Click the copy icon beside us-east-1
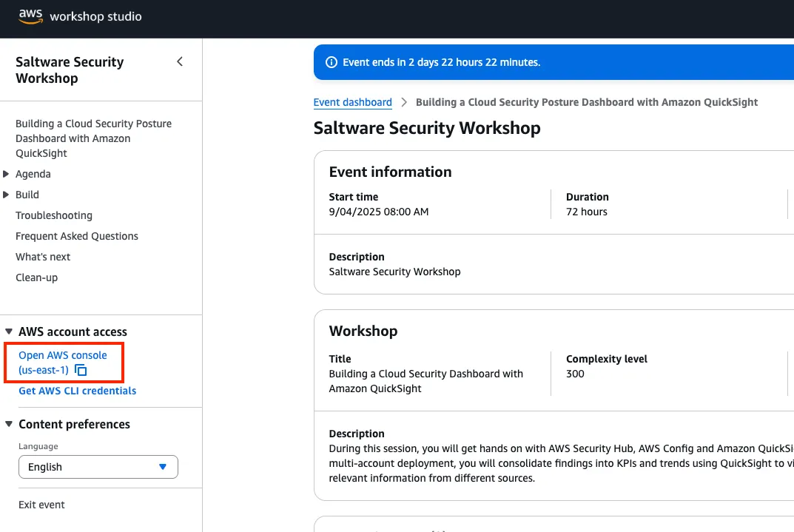This screenshot has width=794, height=532. tap(81, 371)
